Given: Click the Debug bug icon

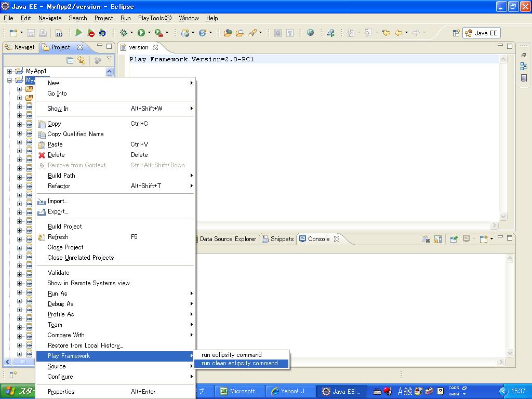Looking at the screenshot, I should click(124, 33).
